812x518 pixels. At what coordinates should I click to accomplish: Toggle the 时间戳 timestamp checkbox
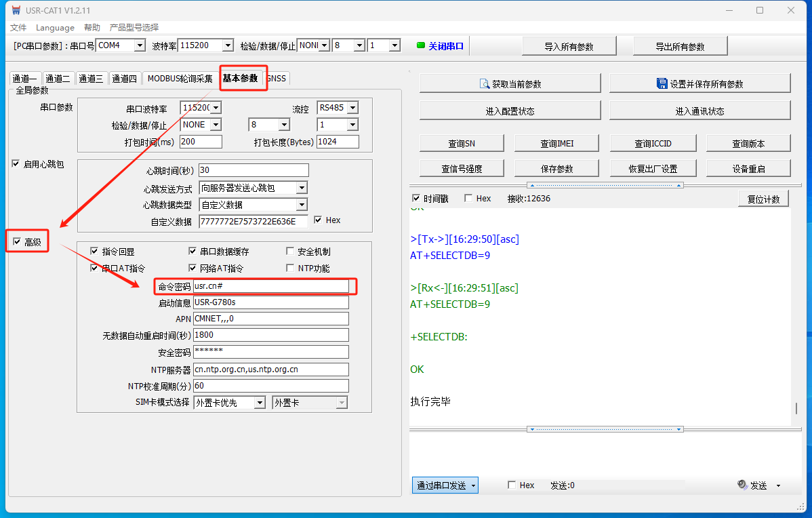[416, 199]
